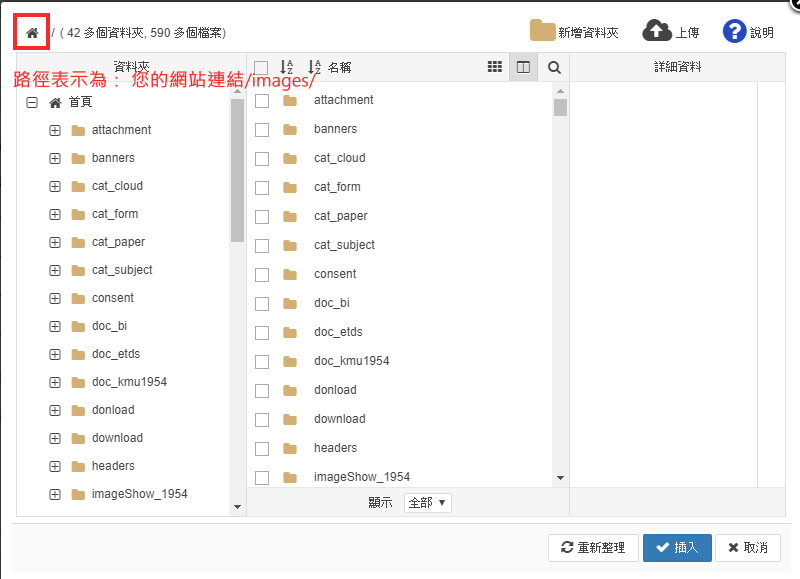
Task: Check the doc_bi folder checkbox
Action: tap(262, 304)
